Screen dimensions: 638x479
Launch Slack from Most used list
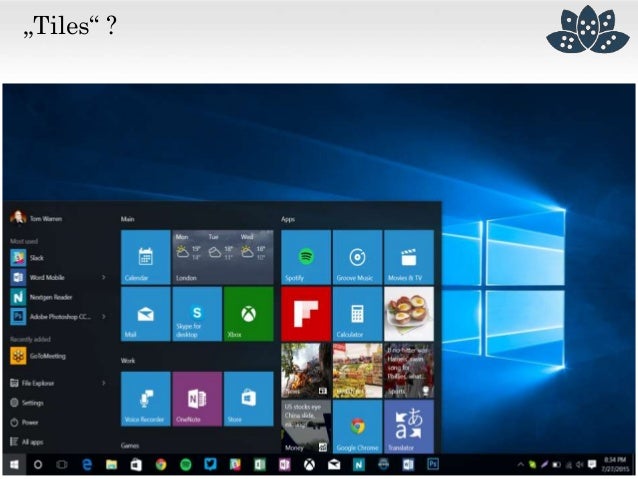point(27,258)
